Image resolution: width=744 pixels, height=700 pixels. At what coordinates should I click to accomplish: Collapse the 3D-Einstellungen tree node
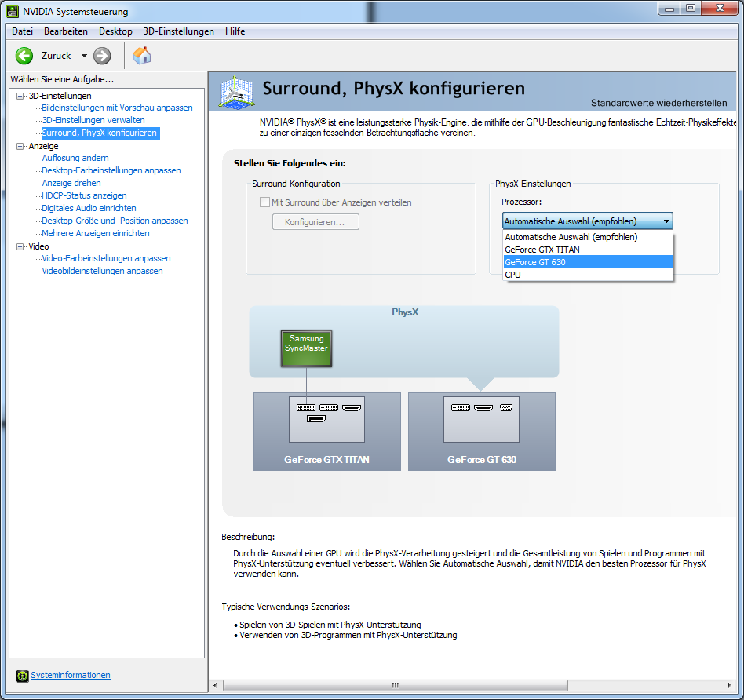20,96
